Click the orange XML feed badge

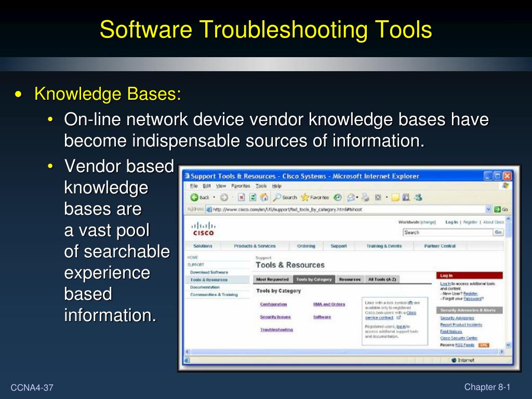pyautogui.click(x=483, y=345)
